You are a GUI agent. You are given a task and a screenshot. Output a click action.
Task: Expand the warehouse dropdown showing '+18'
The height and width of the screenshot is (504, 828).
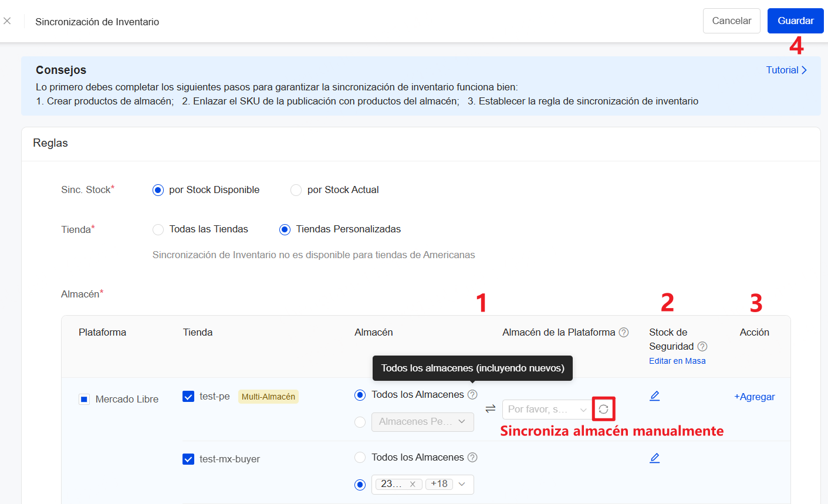click(462, 484)
